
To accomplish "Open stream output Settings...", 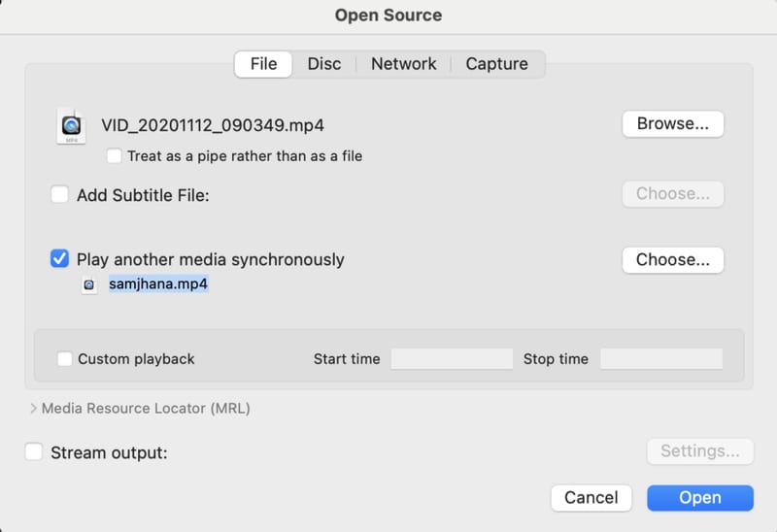I will click(x=700, y=451).
